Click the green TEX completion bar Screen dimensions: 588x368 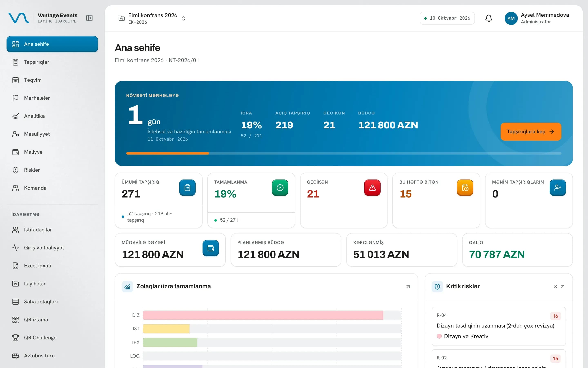(170, 342)
